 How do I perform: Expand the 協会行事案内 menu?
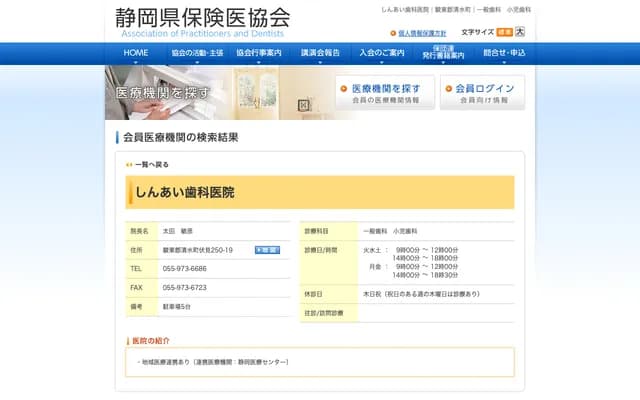click(x=259, y=53)
